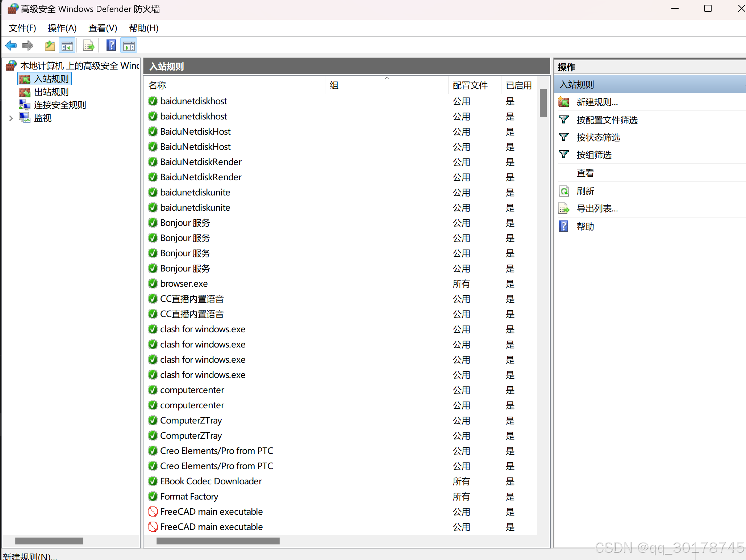Expand the 监视 tree node
The height and width of the screenshot is (560, 746).
pyautogui.click(x=11, y=118)
